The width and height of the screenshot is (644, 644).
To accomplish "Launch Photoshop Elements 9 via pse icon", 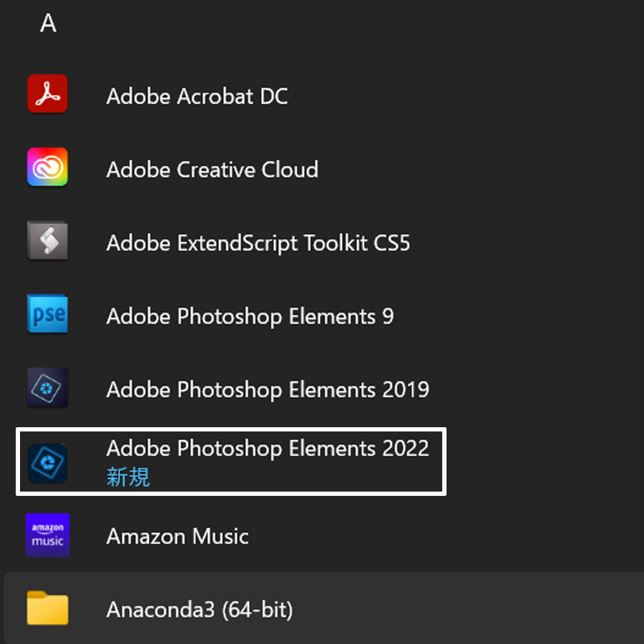I will [47, 314].
